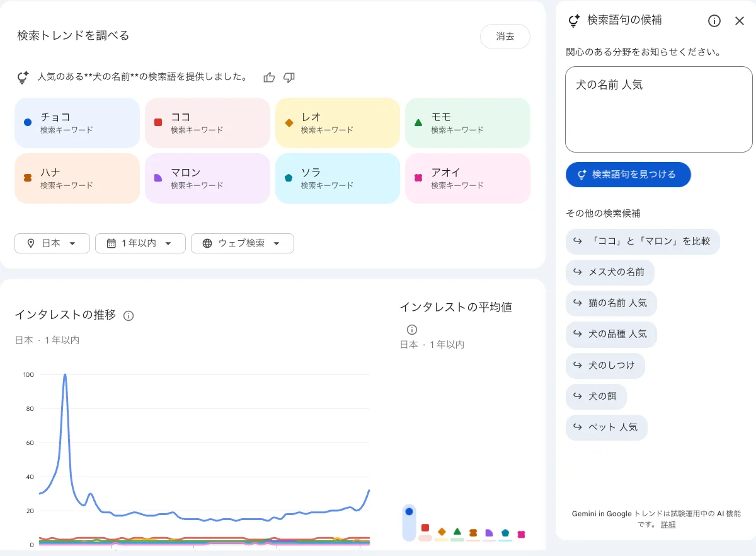Open the 日本 region dropdown
Viewport: 756px width, 556px height.
[52, 243]
